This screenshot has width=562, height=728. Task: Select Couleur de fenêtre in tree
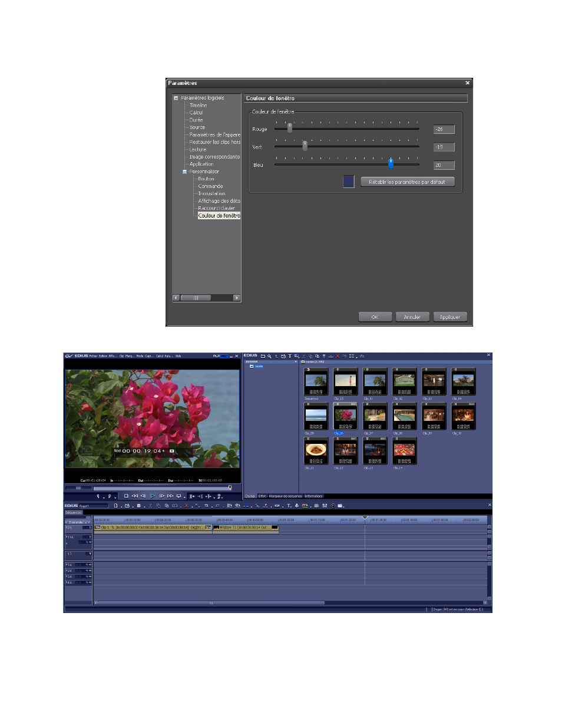219,216
